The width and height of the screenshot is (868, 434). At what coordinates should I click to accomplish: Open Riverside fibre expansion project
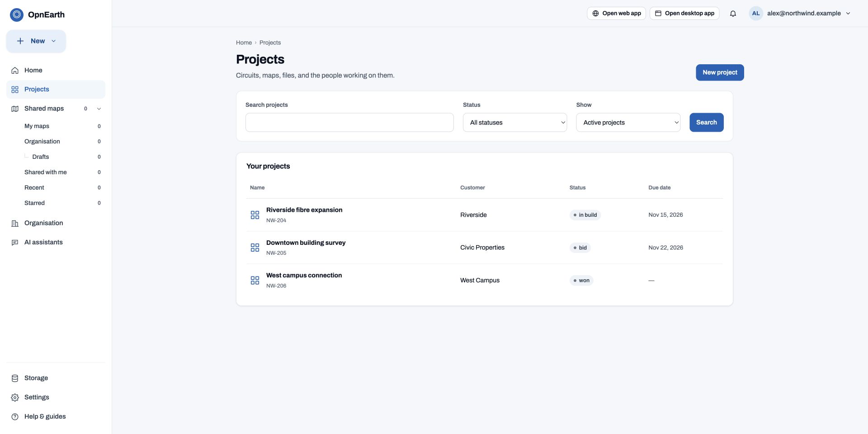pyautogui.click(x=304, y=210)
